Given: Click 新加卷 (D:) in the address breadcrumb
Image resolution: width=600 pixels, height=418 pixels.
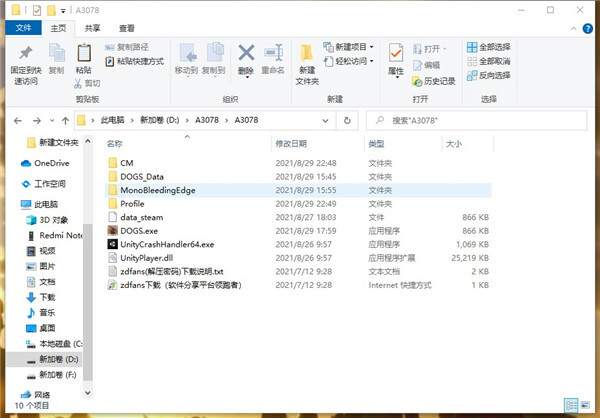Looking at the screenshot, I should 160,120.
